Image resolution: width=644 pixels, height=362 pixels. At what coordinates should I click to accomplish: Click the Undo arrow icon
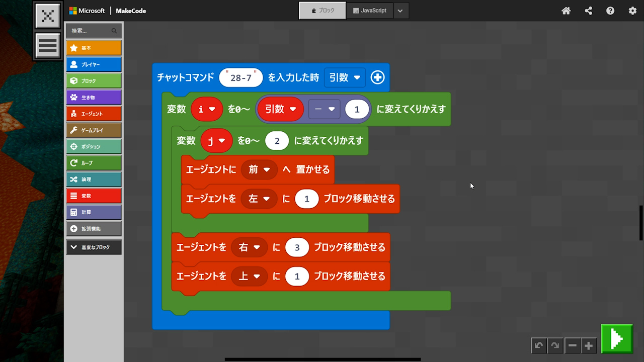click(539, 345)
